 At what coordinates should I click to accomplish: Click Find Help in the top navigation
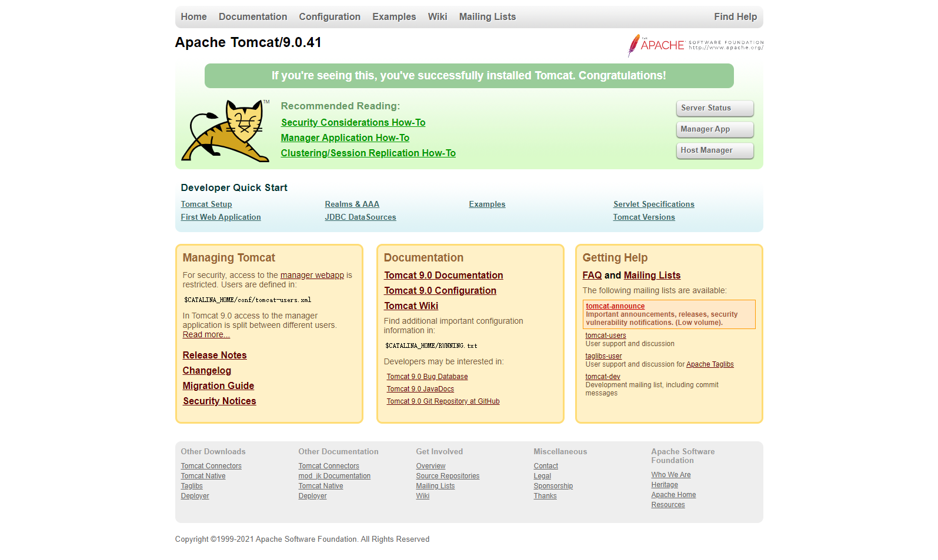735,17
